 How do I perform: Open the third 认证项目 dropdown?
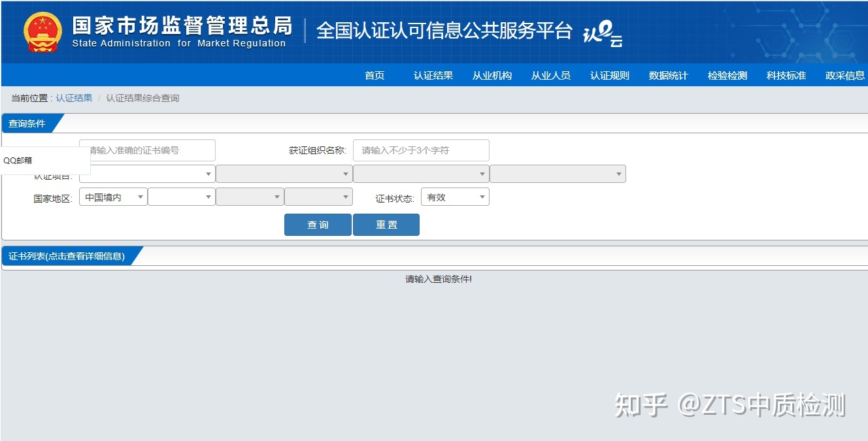click(421, 174)
